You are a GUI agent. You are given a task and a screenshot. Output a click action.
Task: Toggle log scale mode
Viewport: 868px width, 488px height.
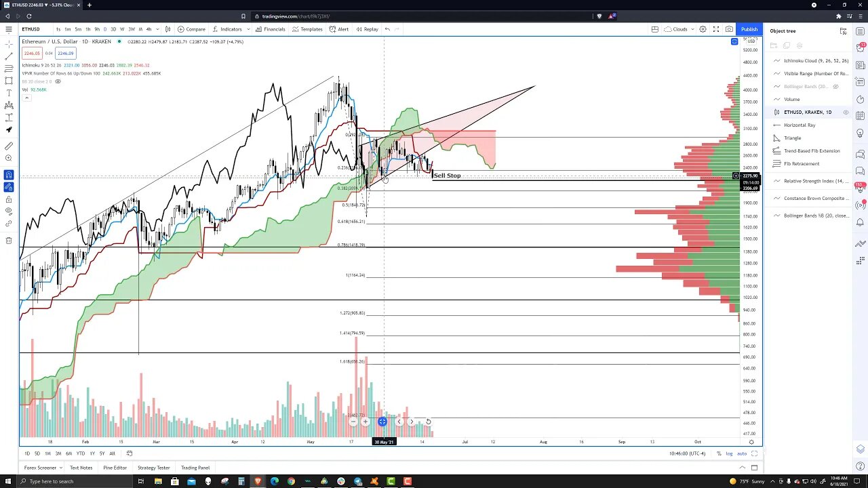pos(730,453)
